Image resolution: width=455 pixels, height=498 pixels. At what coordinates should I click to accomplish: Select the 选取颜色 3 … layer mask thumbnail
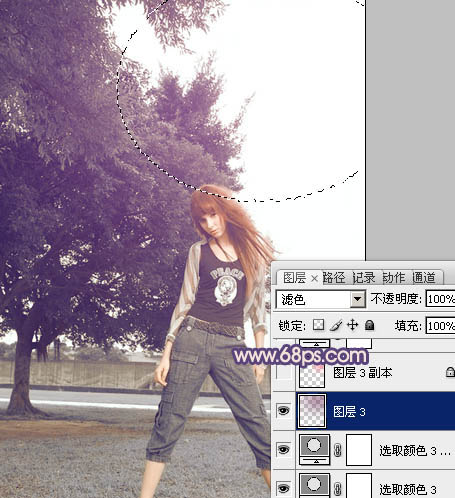(x=359, y=450)
